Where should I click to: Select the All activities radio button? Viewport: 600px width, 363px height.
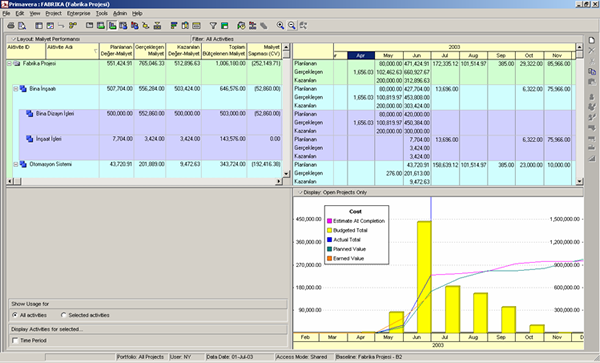(x=15, y=315)
